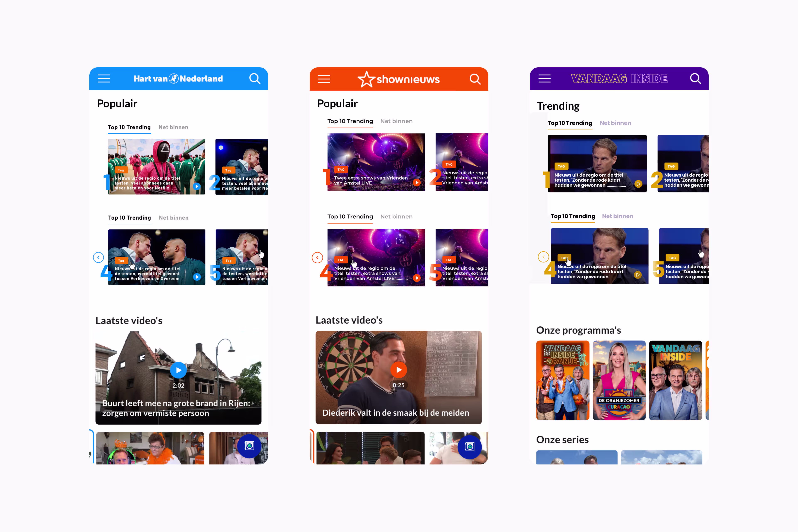Click yellow previous arrow in Vandaag Inside carousel

pos(543,257)
